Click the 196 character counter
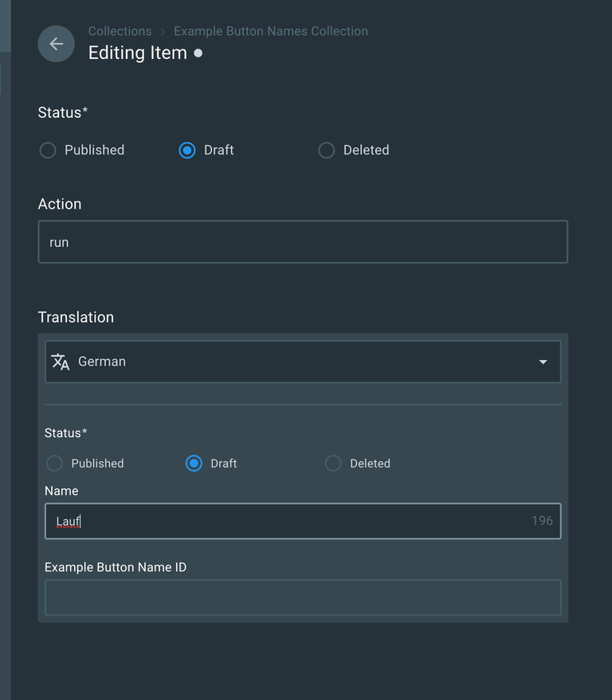The image size is (612, 700). click(x=542, y=521)
